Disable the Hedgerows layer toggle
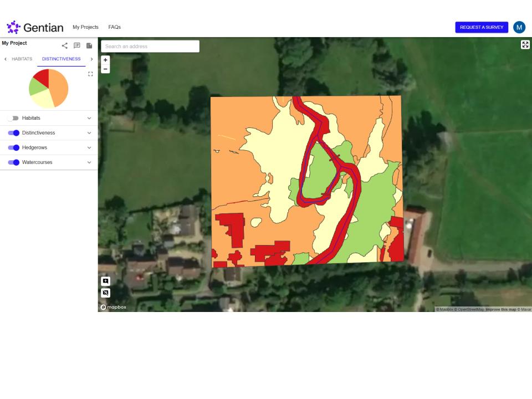Image resolution: width=532 pixels, height=399 pixels. (13, 147)
